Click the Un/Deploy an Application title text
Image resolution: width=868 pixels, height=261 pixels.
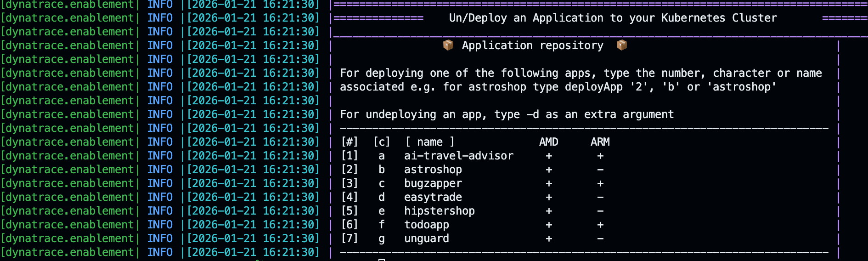(x=613, y=18)
